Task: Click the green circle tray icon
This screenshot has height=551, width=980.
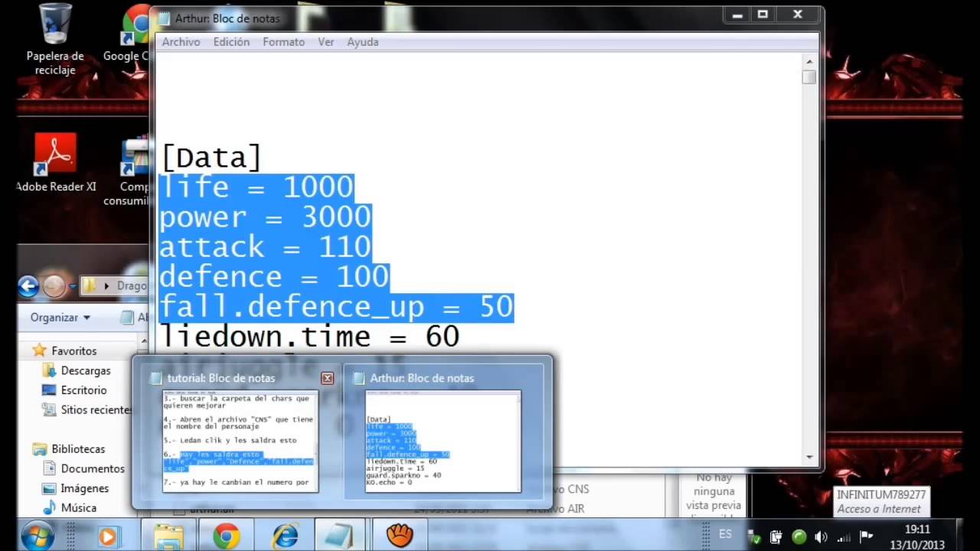Action: pos(799,536)
